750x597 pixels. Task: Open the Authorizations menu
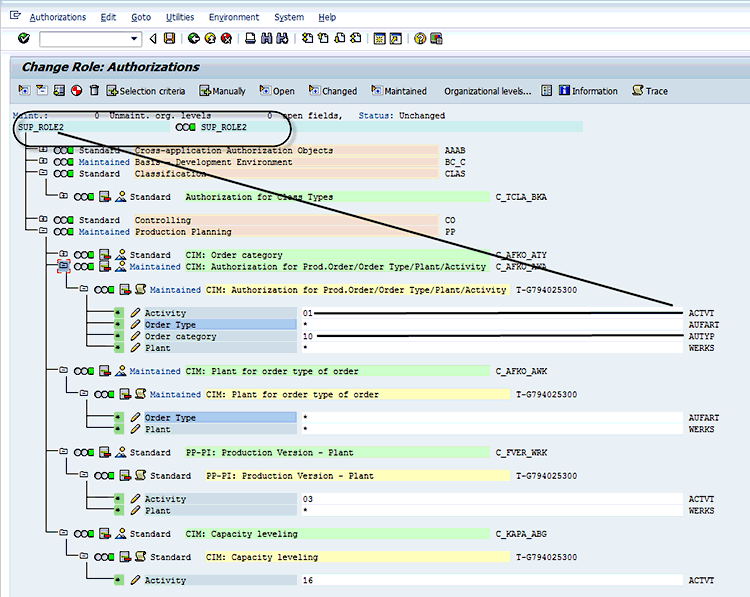click(x=58, y=17)
